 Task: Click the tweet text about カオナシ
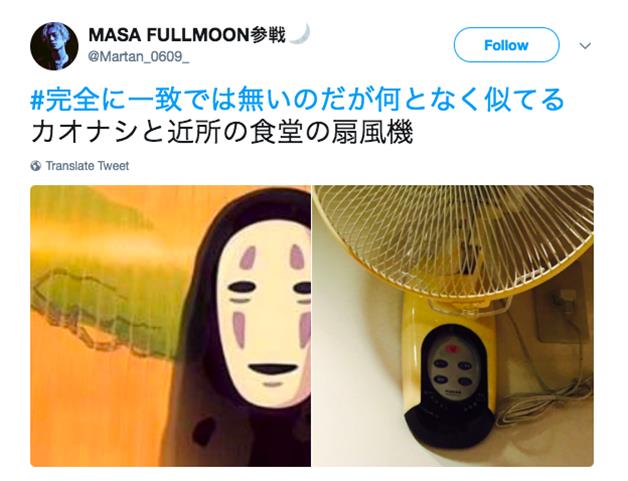tap(222, 132)
